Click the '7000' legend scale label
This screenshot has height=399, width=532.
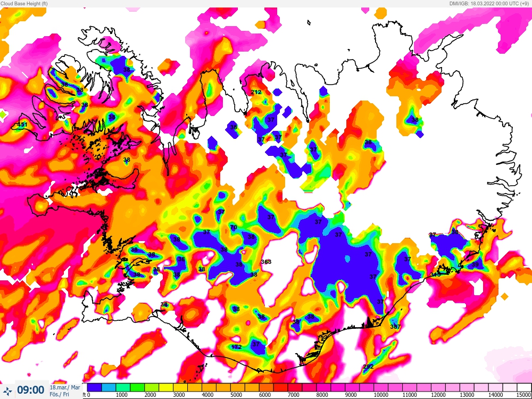point(294,395)
